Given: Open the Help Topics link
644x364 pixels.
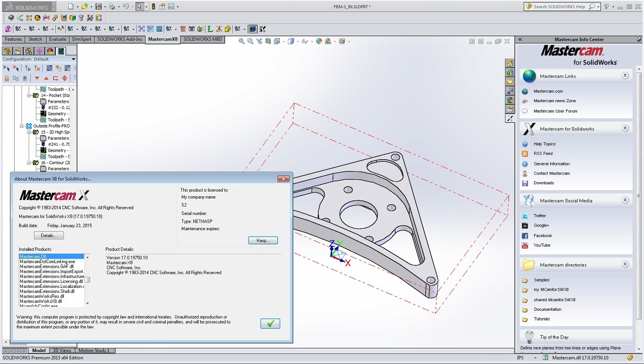Looking at the screenshot, I should pos(544,144).
